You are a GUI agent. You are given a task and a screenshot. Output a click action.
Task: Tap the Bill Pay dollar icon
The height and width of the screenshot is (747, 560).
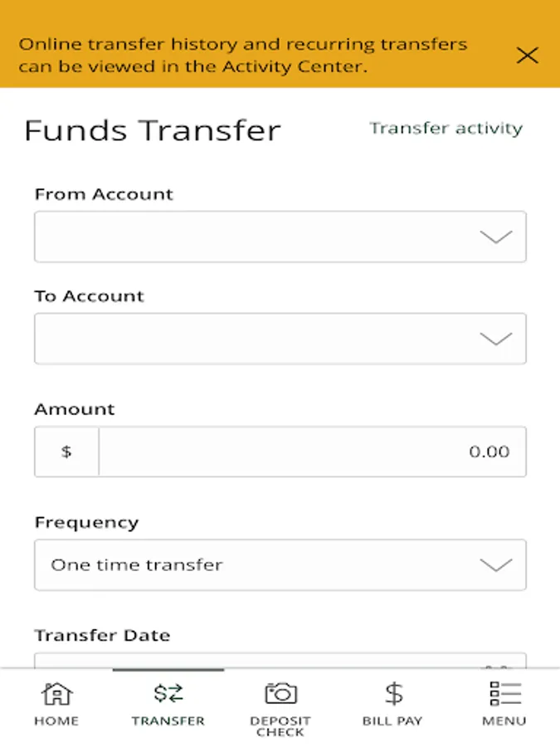tap(393, 693)
